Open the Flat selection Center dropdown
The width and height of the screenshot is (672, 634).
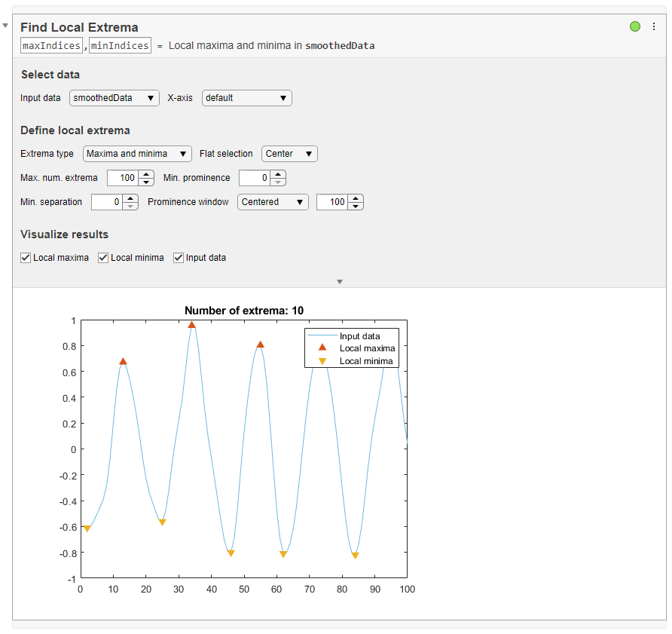pyautogui.click(x=289, y=154)
